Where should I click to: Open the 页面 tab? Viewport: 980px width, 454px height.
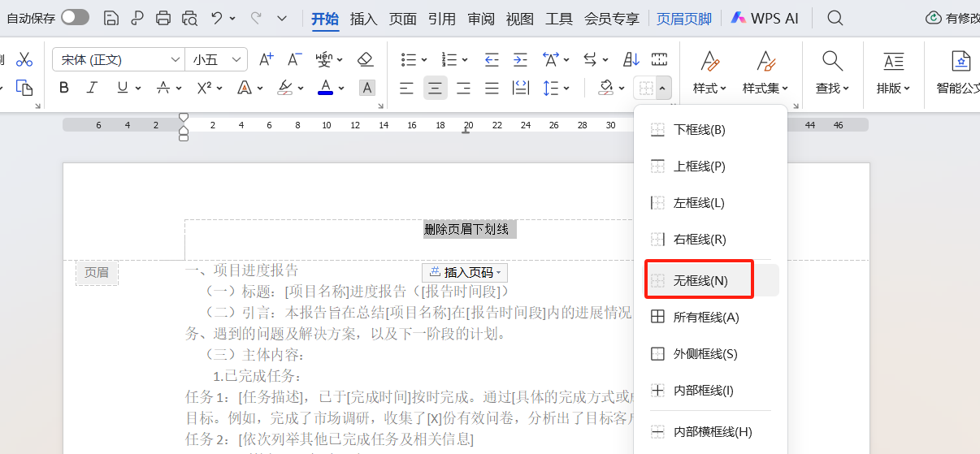[403, 18]
